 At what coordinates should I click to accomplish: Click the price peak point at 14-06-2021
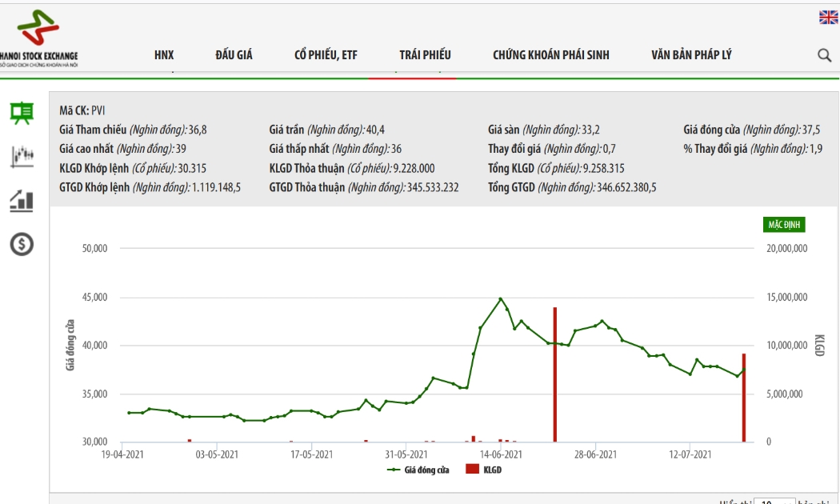pos(501,299)
